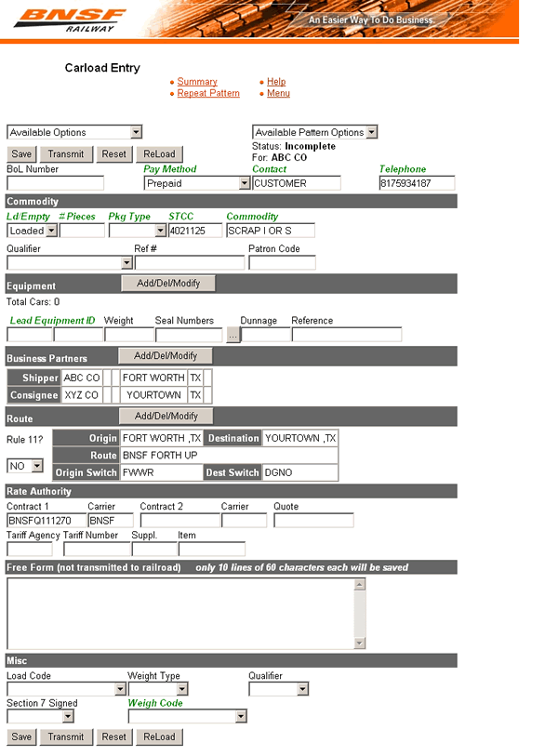This screenshot has height=756, width=545.
Task: Open the Commodity Qualifier dropdown
Action: point(70,263)
